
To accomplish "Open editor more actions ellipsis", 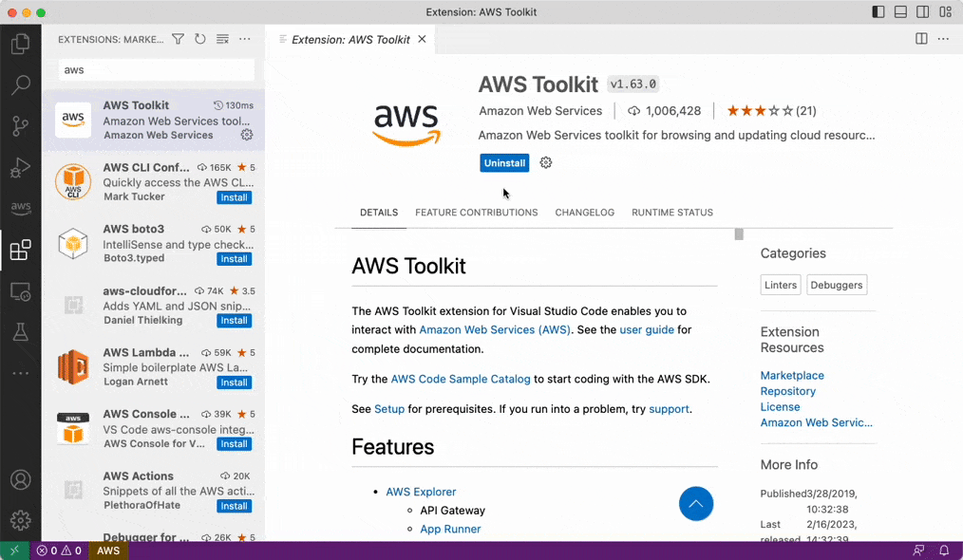I will [x=943, y=39].
